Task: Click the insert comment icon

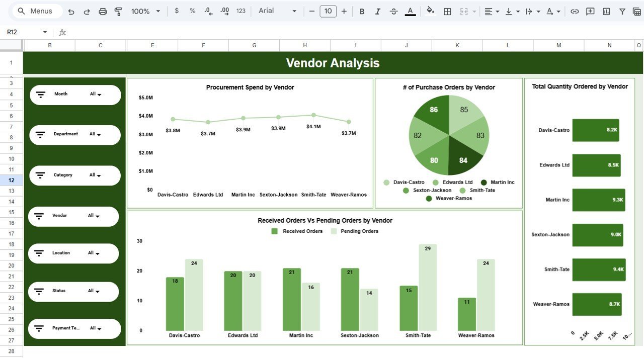Action: click(x=590, y=11)
